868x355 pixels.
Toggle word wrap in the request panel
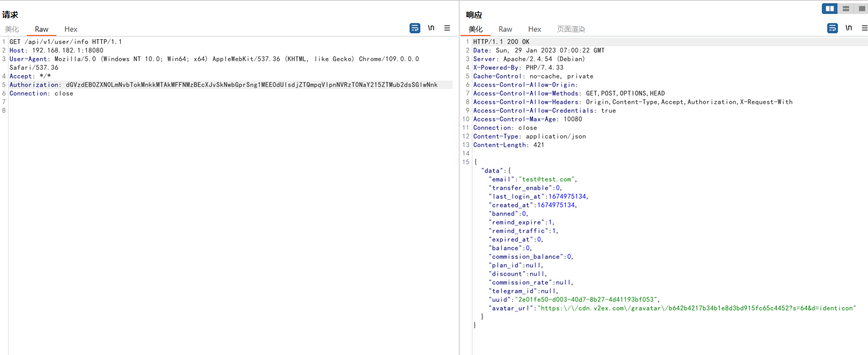click(415, 28)
